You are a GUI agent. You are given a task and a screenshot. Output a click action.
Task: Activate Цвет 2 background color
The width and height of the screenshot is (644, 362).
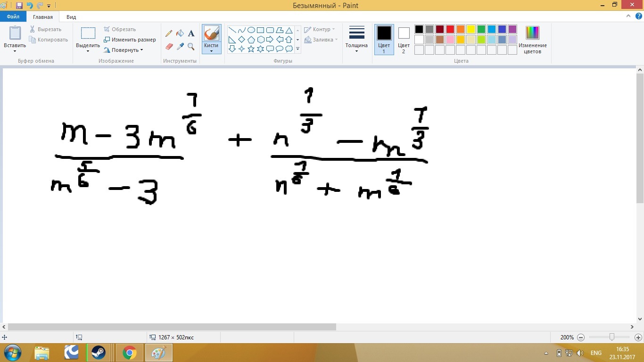404,39
